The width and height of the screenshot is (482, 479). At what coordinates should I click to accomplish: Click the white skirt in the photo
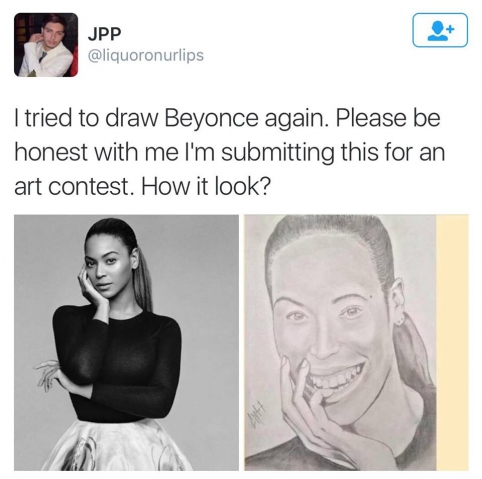(x=120, y=446)
